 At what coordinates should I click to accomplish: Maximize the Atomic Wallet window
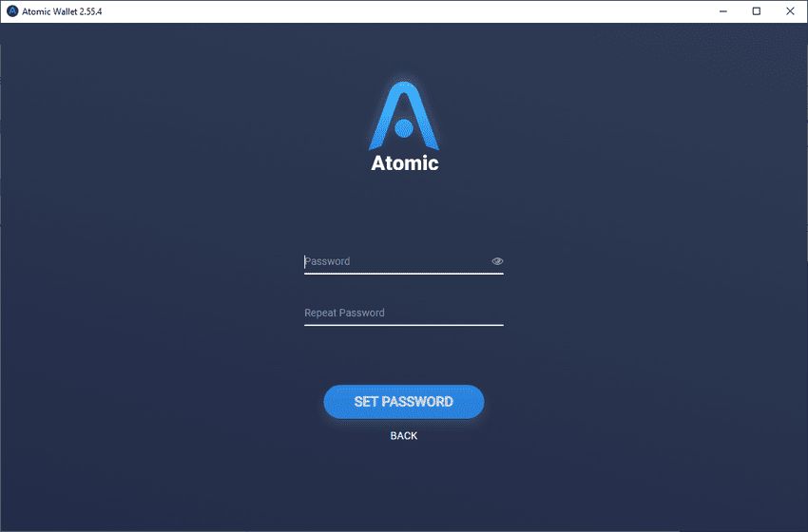(757, 11)
